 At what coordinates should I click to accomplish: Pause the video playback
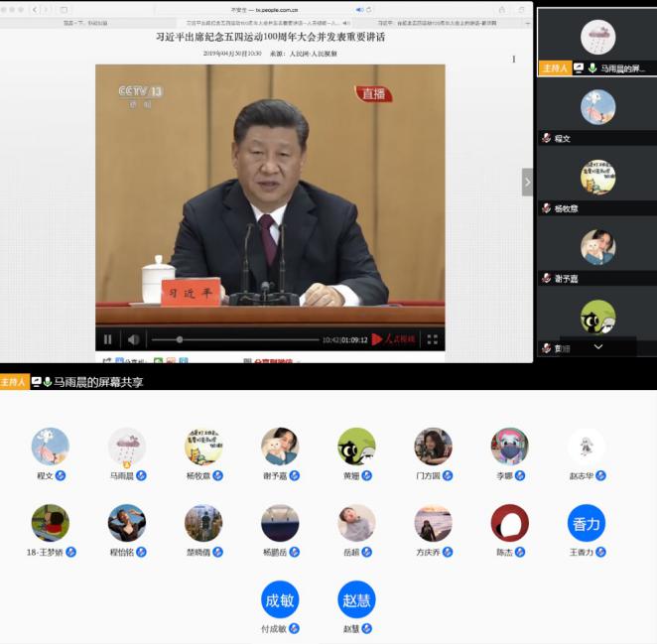tap(108, 339)
